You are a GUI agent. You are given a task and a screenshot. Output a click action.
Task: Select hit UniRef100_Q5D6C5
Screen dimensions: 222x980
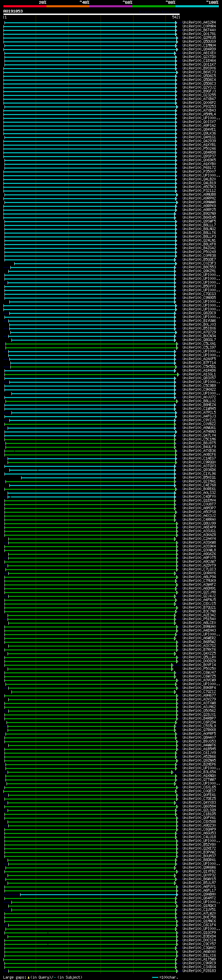click(x=199, y=76)
